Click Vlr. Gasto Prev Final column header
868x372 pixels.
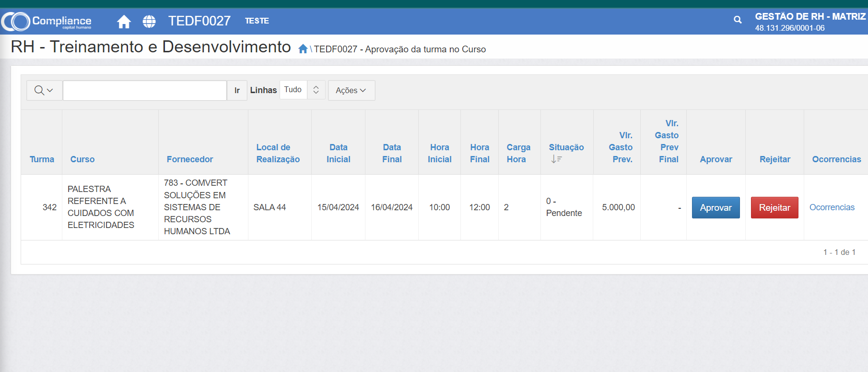[667, 141]
